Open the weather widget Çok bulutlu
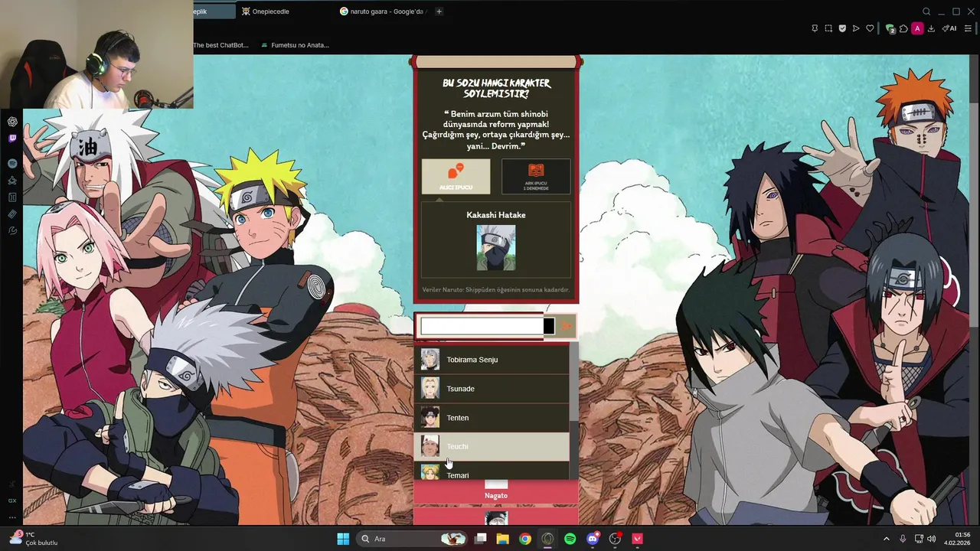The height and width of the screenshot is (551, 980). point(34,539)
